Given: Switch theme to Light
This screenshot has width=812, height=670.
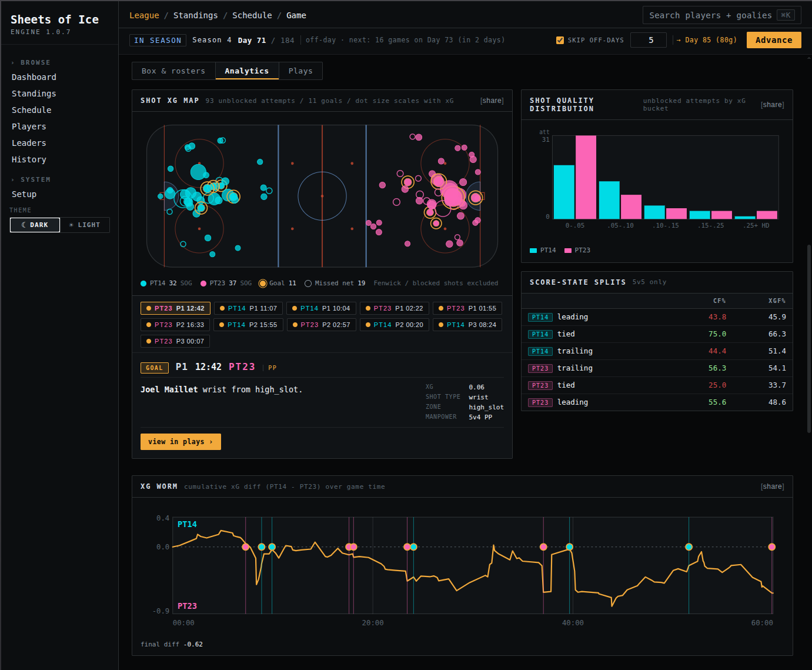Looking at the screenshot, I should (x=85, y=225).
